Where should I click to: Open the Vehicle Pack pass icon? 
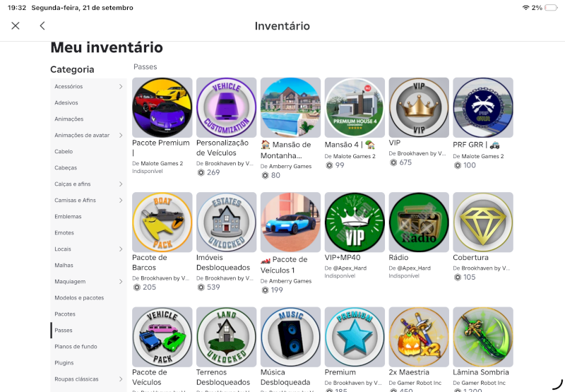[162, 337]
